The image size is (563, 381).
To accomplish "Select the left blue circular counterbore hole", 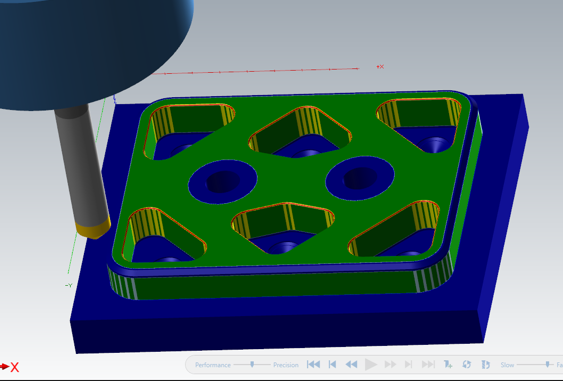I will click(x=223, y=181).
